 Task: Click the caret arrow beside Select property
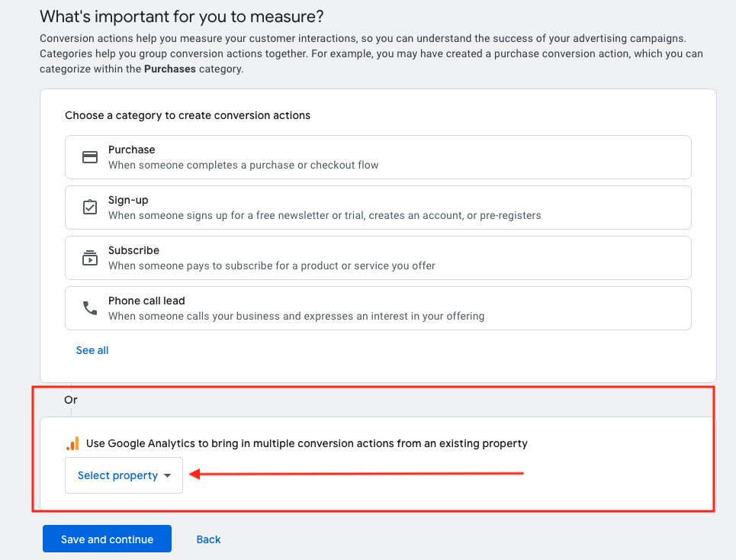(167, 476)
